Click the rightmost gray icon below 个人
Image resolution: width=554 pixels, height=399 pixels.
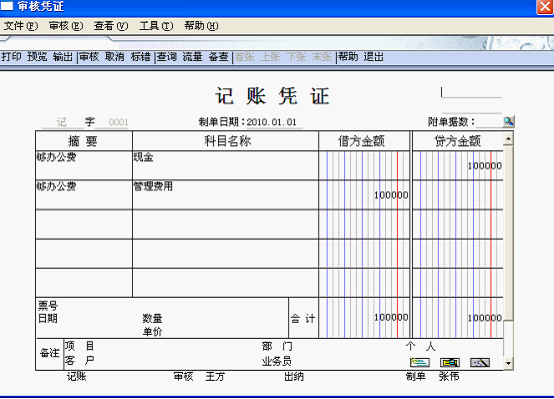click(480, 362)
